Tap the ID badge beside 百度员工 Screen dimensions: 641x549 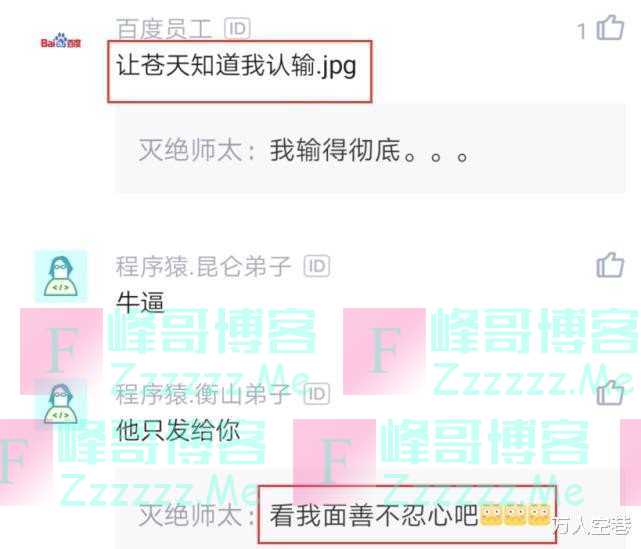[238, 28]
